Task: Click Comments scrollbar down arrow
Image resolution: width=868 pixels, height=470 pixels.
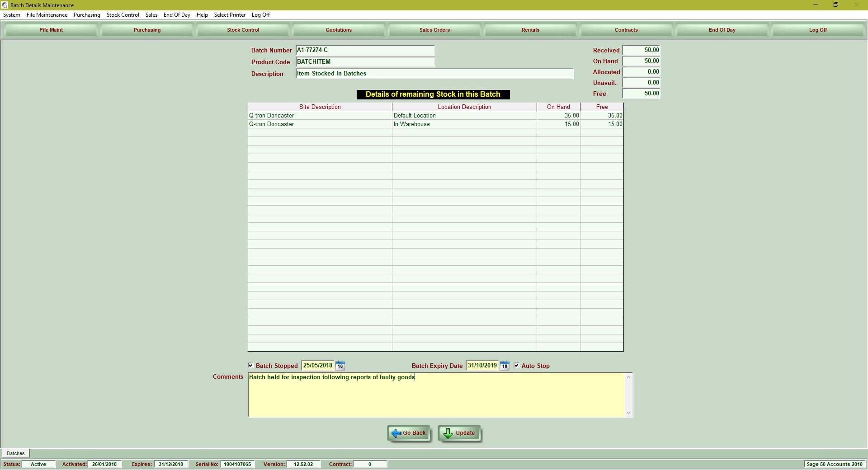Action: (x=628, y=413)
